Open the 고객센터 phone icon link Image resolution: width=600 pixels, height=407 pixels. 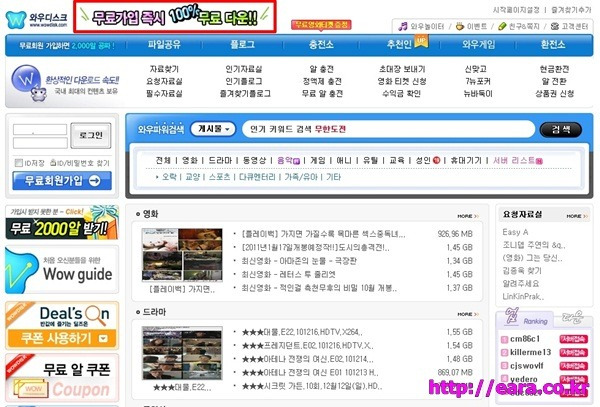(x=555, y=26)
